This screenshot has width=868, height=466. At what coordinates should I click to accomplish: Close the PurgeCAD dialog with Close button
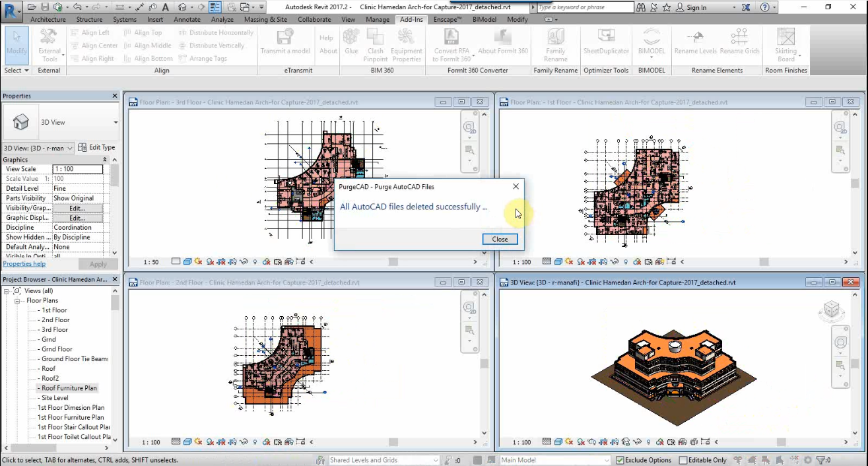tap(500, 239)
